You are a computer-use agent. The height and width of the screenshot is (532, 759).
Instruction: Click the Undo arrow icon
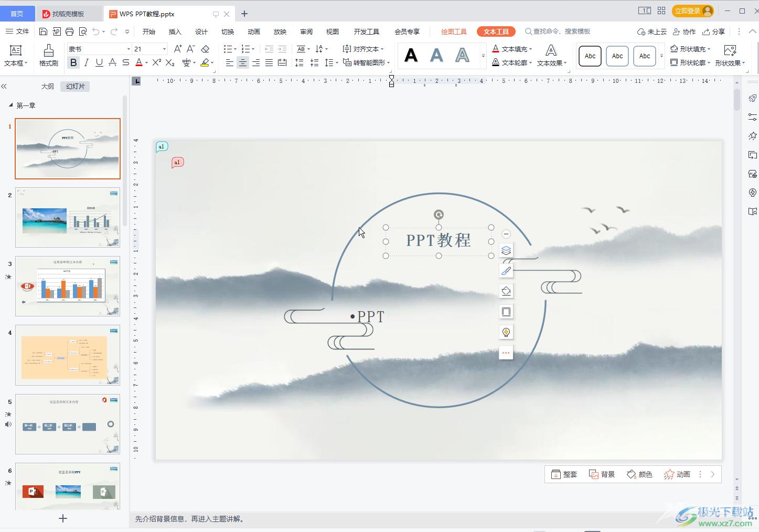95,31
